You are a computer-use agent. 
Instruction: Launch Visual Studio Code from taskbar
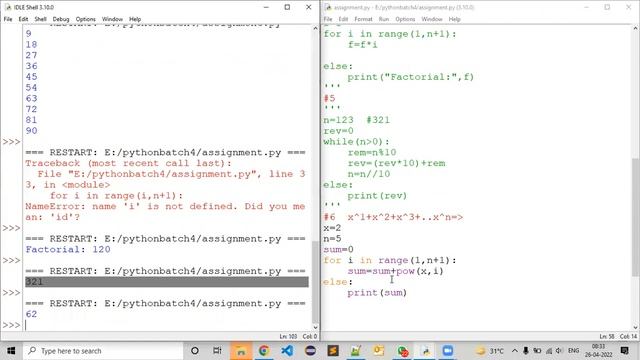click(x=287, y=351)
